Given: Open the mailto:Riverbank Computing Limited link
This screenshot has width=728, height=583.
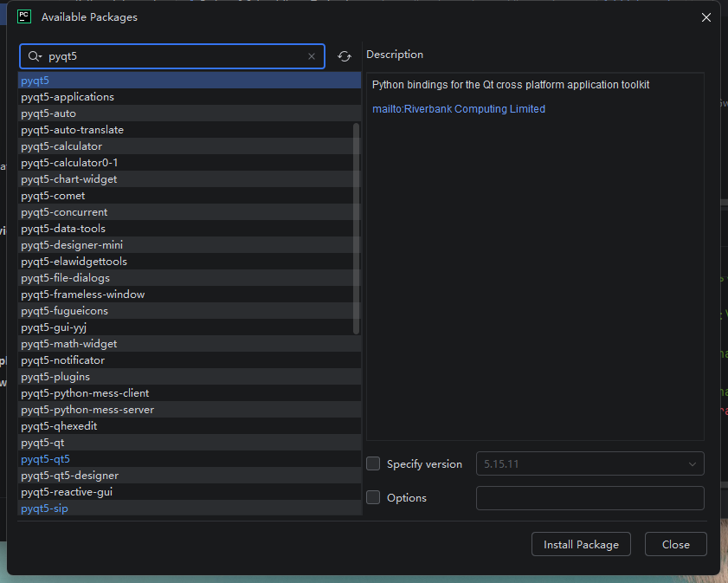Looking at the screenshot, I should (x=459, y=108).
